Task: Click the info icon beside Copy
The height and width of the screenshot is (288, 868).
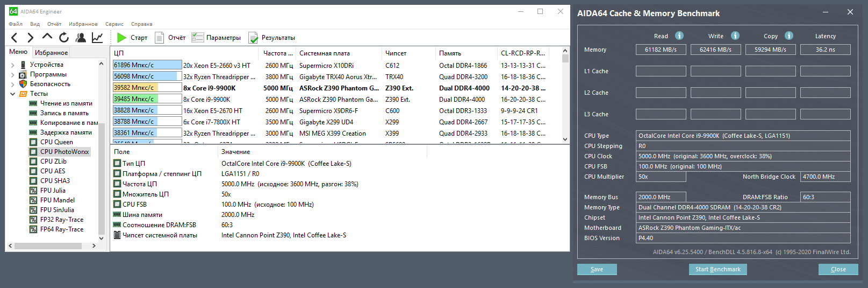Action: [789, 36]
